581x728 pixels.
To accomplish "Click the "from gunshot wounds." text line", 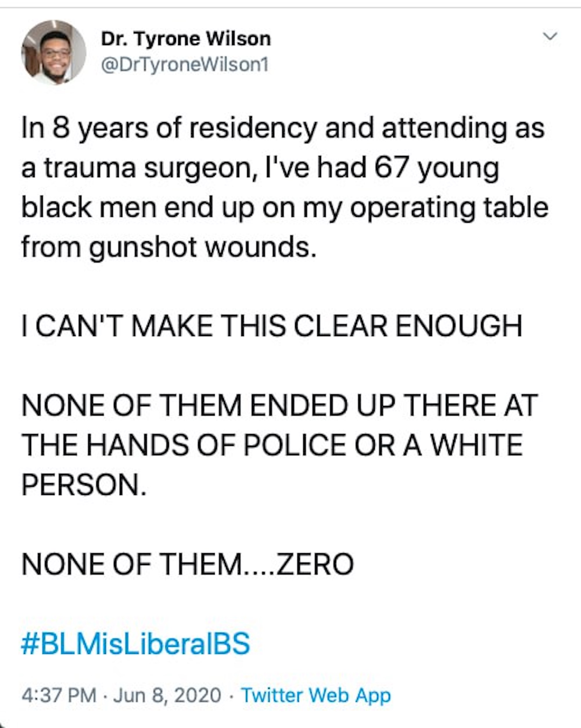I will click(x=169, y=247).
